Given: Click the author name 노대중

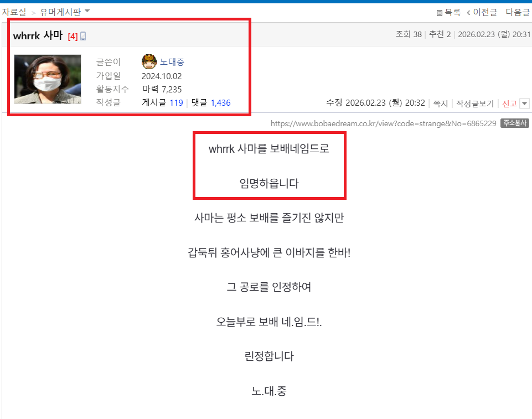Looking at the screenshot, I should pos(173,61).
